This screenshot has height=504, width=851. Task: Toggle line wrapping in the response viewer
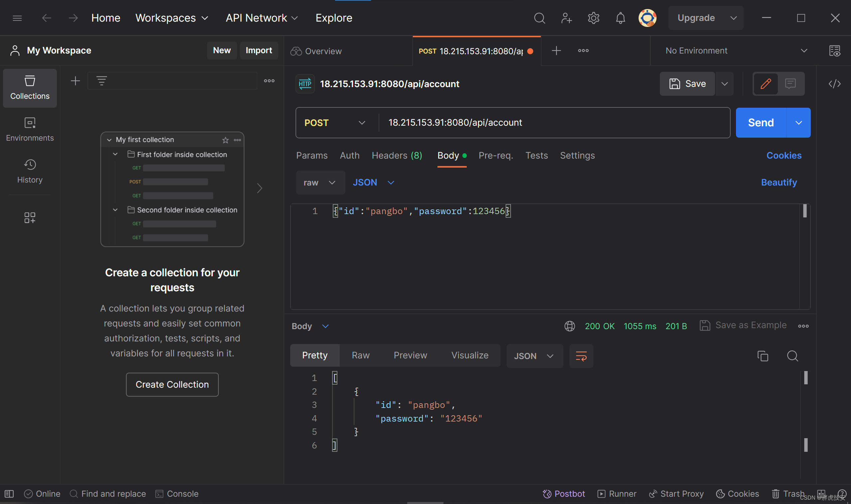pos(581,356)
